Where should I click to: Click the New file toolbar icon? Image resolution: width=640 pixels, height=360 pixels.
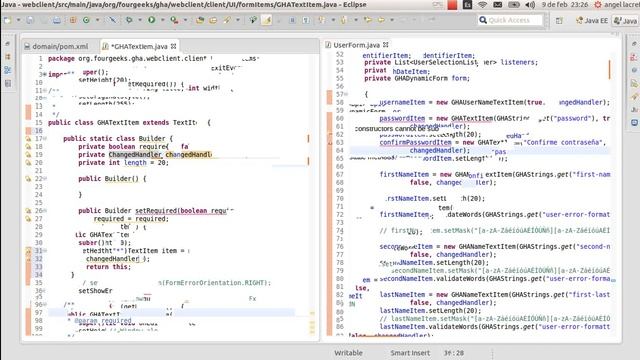(x=7, y=20)
